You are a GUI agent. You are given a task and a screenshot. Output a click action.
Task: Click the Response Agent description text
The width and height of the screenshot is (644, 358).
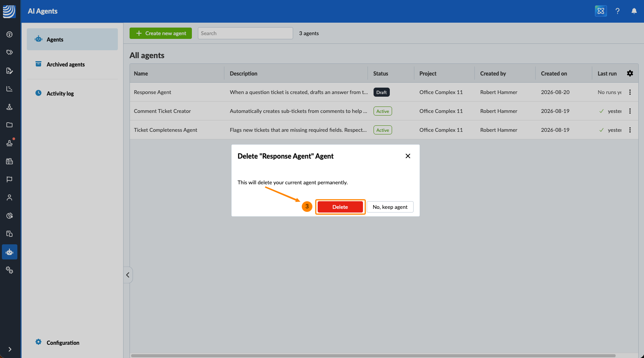(x=299, y=92)
